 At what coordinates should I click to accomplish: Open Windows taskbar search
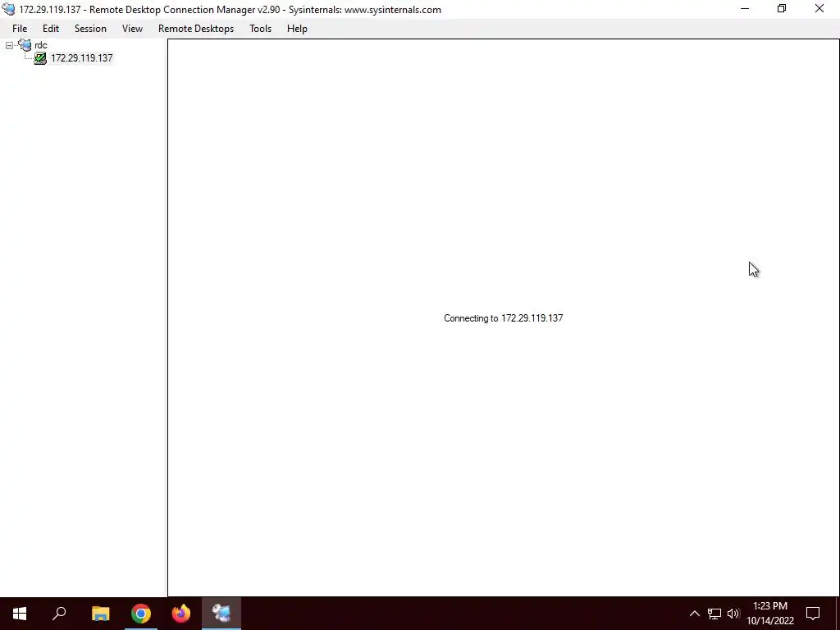pos(59,614)
